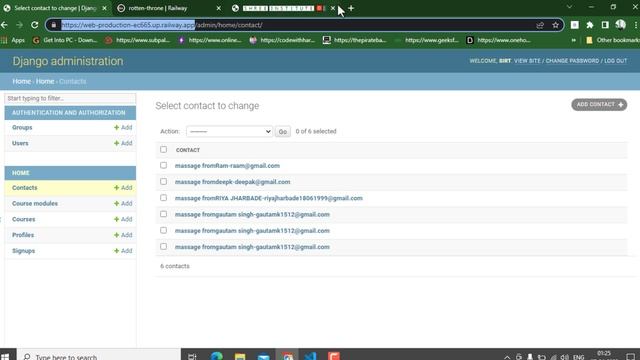Click the browser back arrow
This screenshot has width=640, height=360.
pyautogui.click(x=4, y=25)
